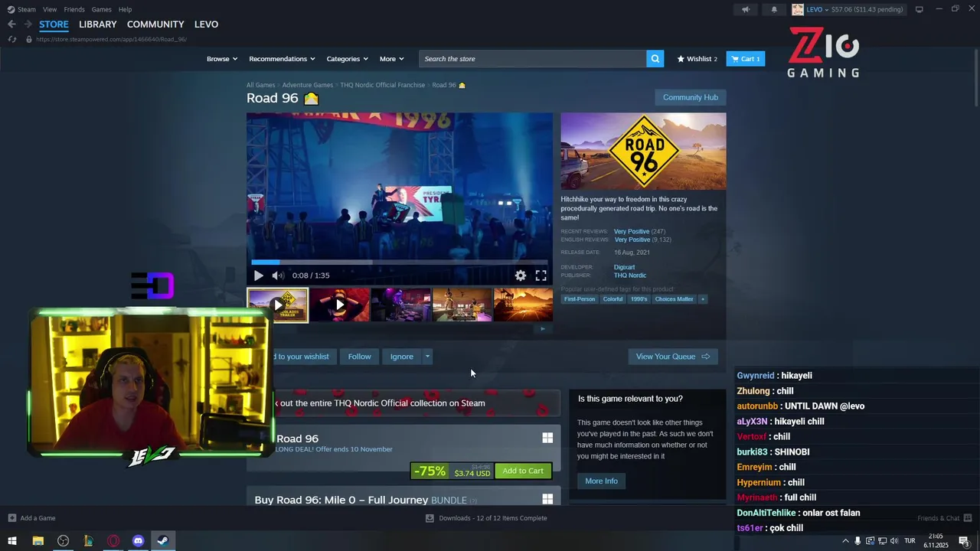Click the Add a Game plus icon
Screen dimensions: 980x551
click(11, 518)
